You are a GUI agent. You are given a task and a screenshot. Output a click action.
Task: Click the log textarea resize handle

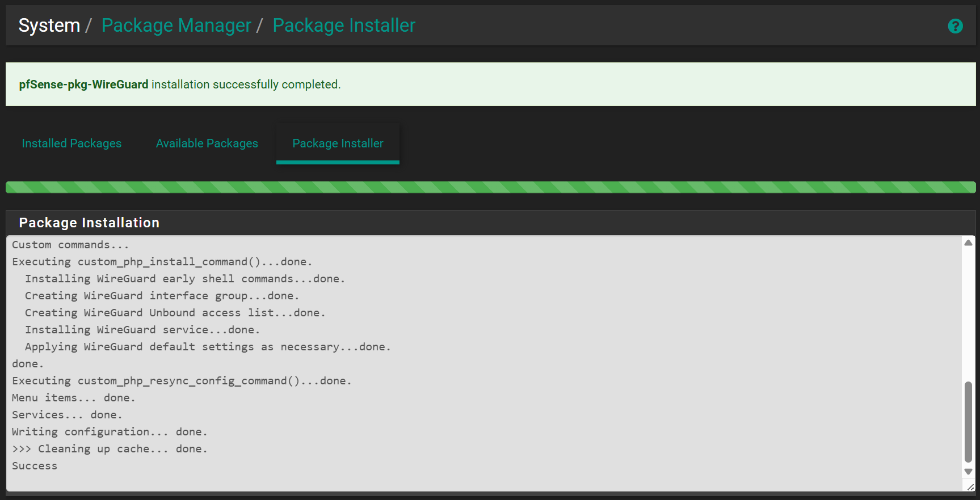pos(970,487)
